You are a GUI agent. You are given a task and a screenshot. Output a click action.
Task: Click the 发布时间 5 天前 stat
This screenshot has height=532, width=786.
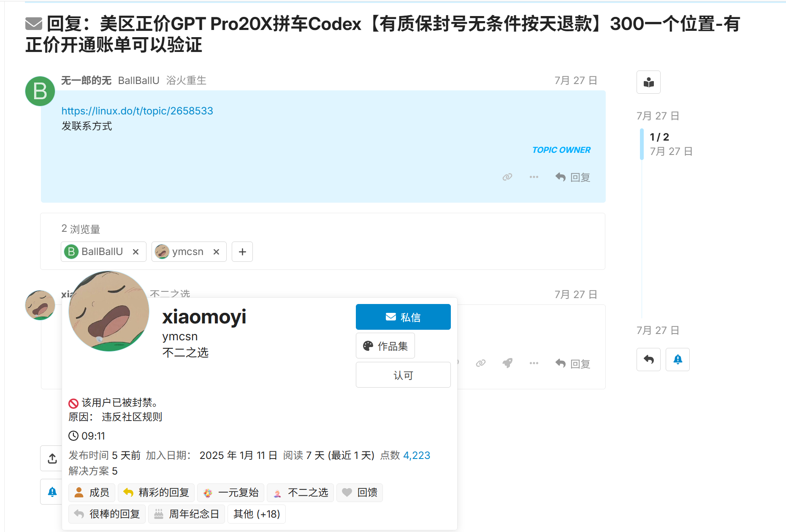tap(105, 455)
